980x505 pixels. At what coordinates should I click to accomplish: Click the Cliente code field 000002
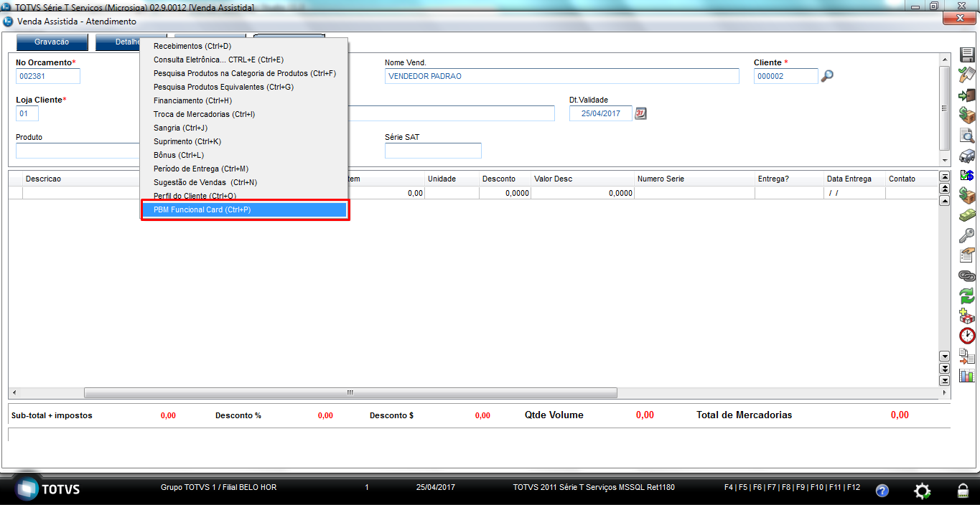click(785, 76)
